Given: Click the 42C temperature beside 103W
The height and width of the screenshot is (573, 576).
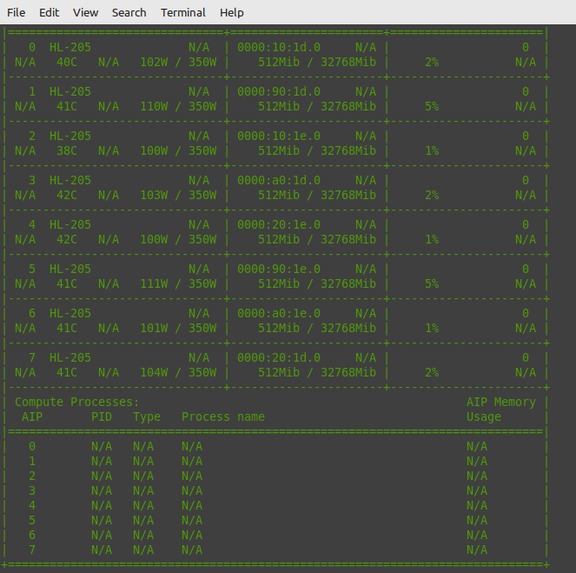Looking at the screenshot, I should [x=67, y=195].
